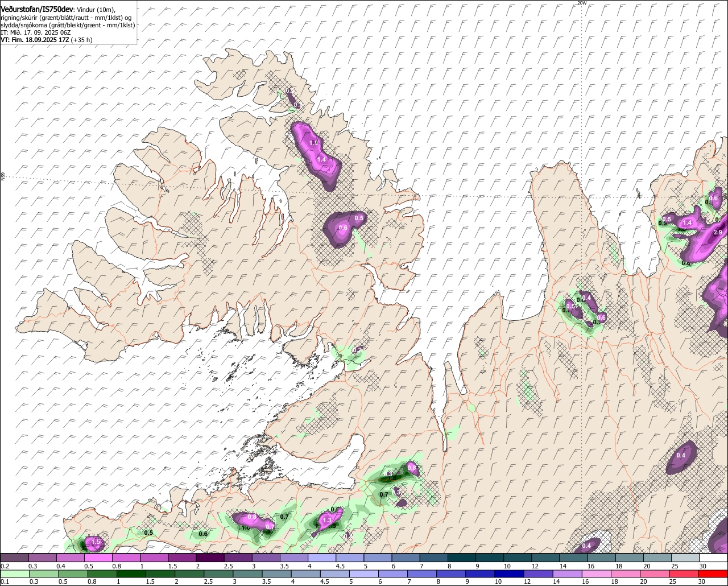
Task: Select pale grey 25 swatch in upper legend
Action: (686, 558)
